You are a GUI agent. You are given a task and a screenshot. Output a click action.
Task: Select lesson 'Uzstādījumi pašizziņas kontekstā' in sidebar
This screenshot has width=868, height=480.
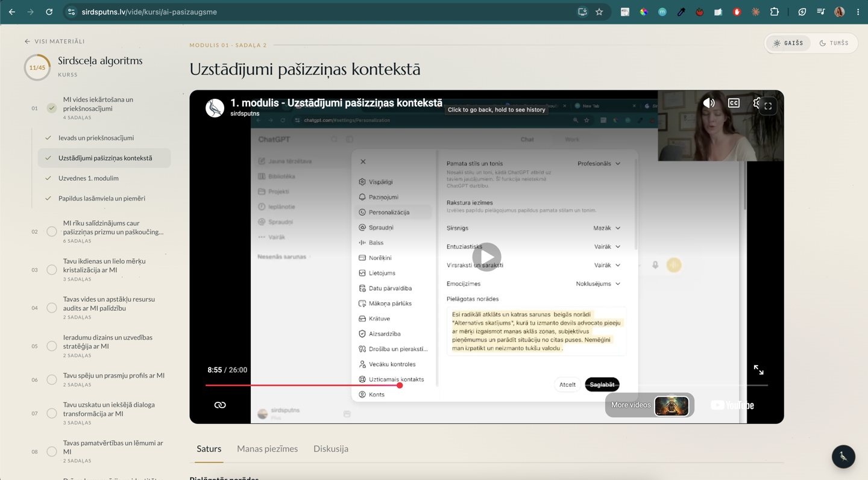pos(104,158)
